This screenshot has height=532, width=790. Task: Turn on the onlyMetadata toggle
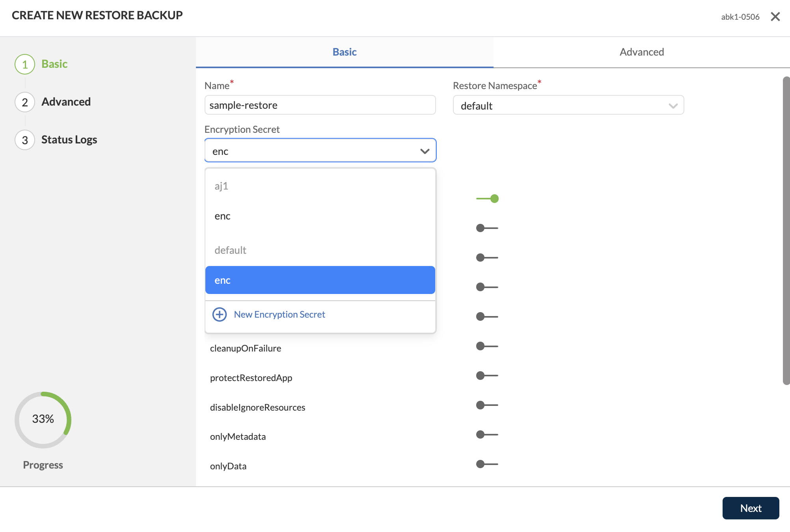click(x=487, y=435)
